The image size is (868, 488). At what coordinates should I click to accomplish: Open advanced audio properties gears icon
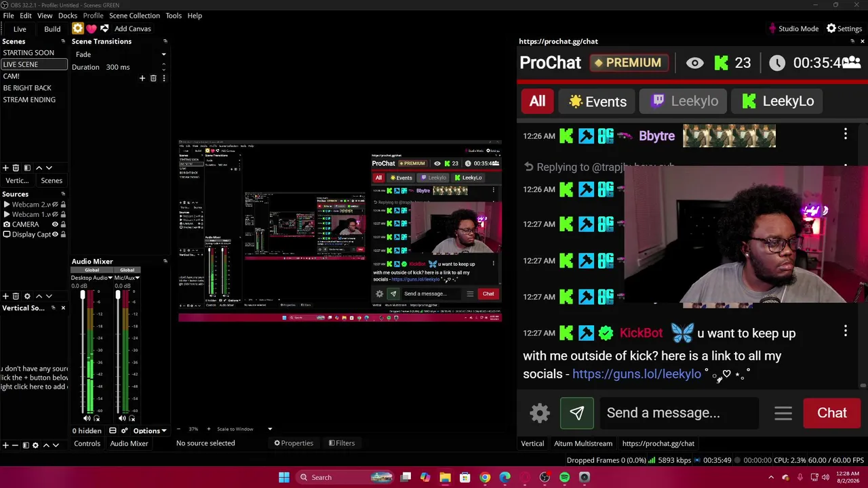pyautogui.click(x=124, y=431)
